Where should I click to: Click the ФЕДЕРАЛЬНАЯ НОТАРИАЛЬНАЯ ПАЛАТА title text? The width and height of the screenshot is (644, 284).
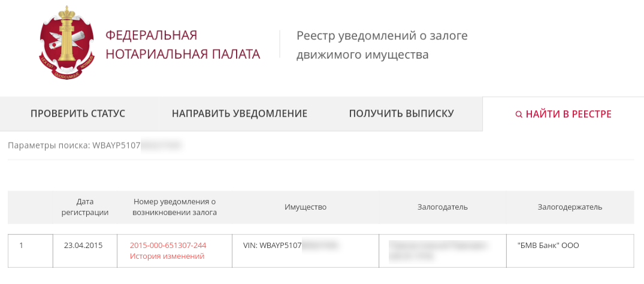[x=183, y=45]
